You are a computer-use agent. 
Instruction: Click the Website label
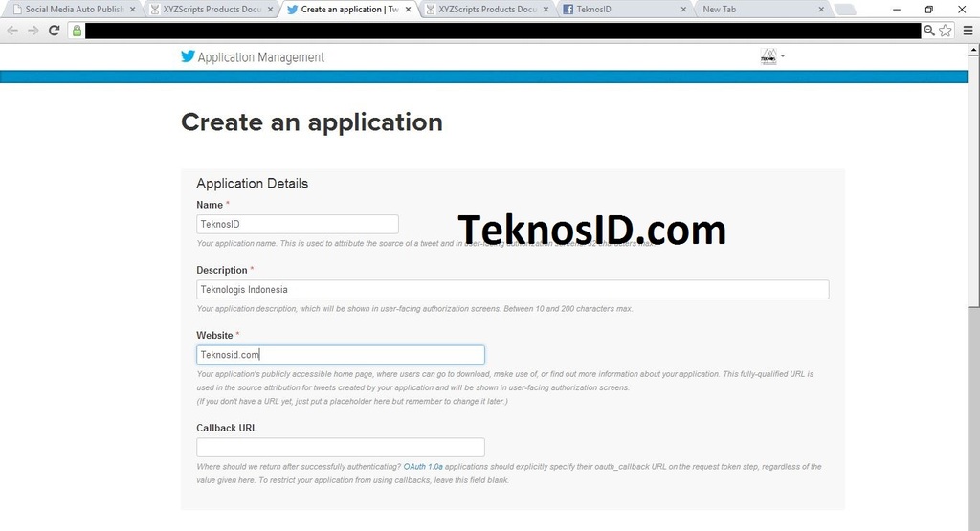click(214, 336)
